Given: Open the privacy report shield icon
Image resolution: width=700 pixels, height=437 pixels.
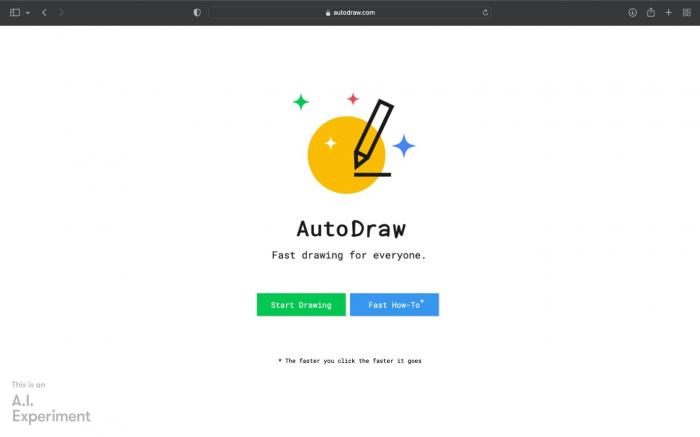Looking at the screenshot, I should click(x=197, y=12).
